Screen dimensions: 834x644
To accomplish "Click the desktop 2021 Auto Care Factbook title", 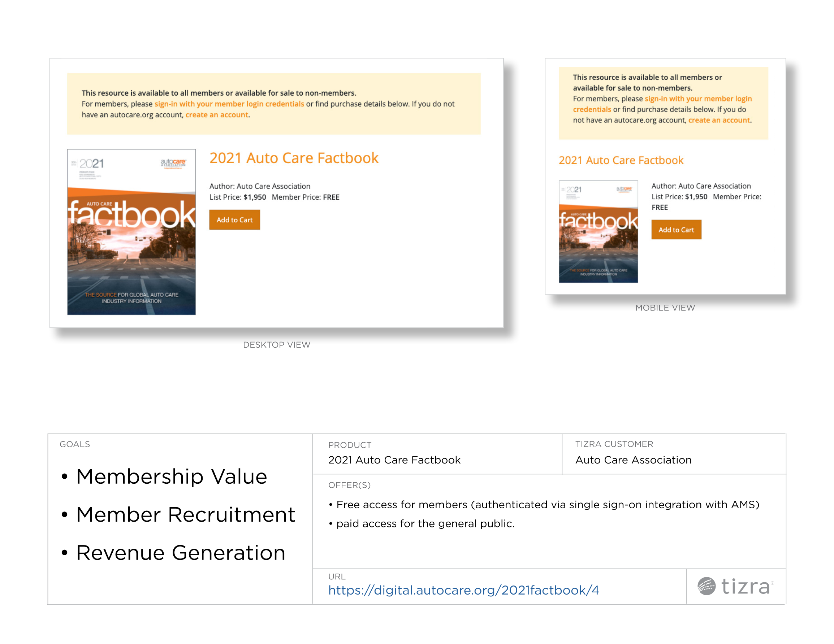I will (294, 158).
